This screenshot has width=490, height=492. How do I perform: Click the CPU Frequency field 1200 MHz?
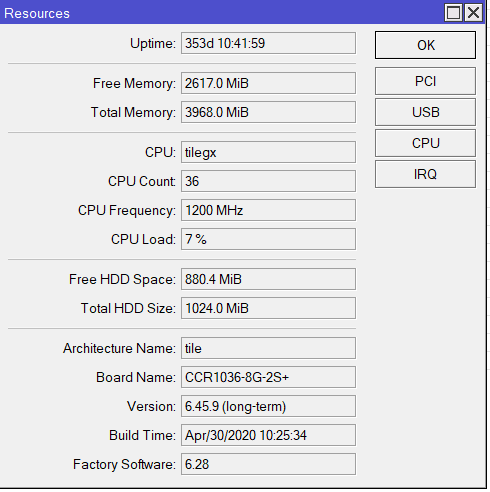point(268,210)
